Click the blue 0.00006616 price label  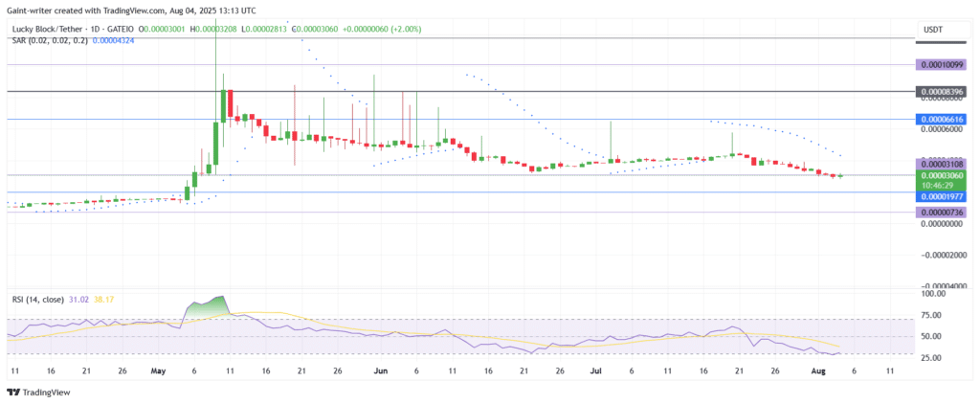click(941, 119)
